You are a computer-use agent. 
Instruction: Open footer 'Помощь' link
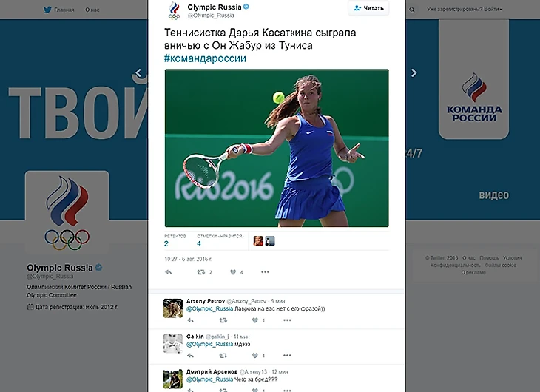coord(489,257)
